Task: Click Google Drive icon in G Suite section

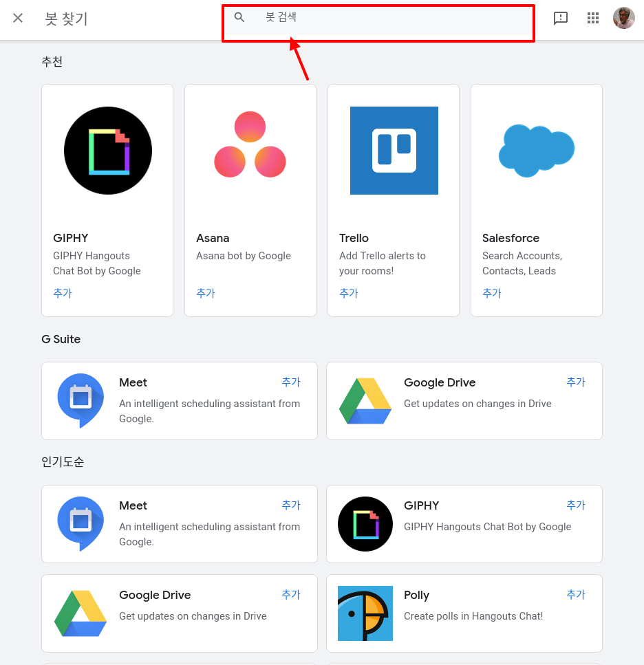Action: [x=365, y=401]
